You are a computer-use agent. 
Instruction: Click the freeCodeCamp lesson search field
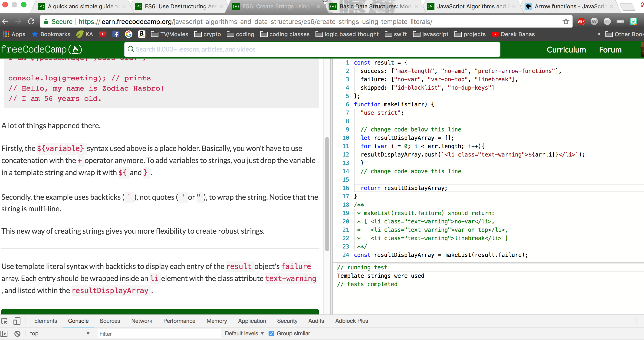point(312,49)
